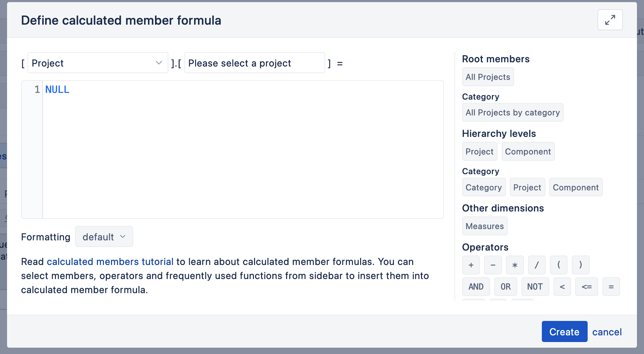Viewport: 644px width, 354px height.
Task: Select the Component hierarchy level under Hierarchy levels
Action: point(528,152)
